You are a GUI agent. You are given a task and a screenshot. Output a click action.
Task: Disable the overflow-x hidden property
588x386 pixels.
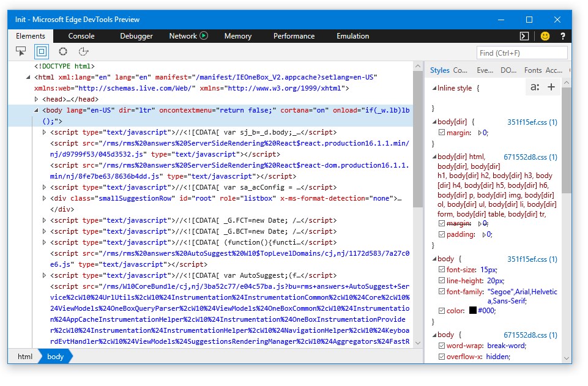pos(442,357)
